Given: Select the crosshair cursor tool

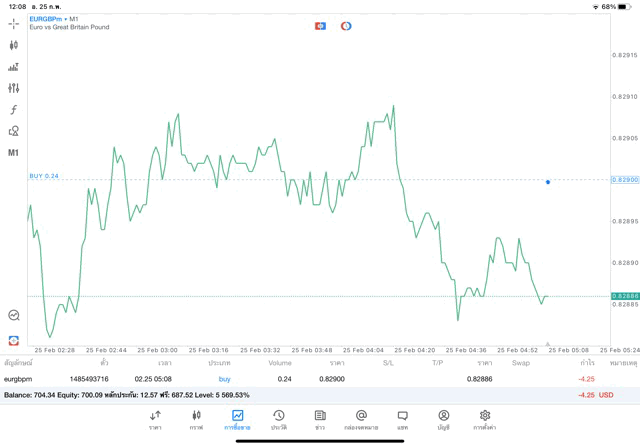Looking at the screenshot, I should coord(14,23).
